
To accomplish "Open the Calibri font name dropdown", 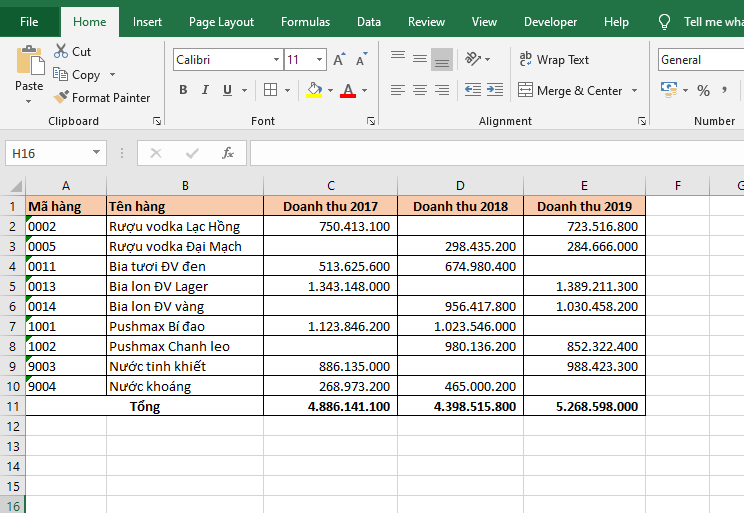I will (276, 60).
